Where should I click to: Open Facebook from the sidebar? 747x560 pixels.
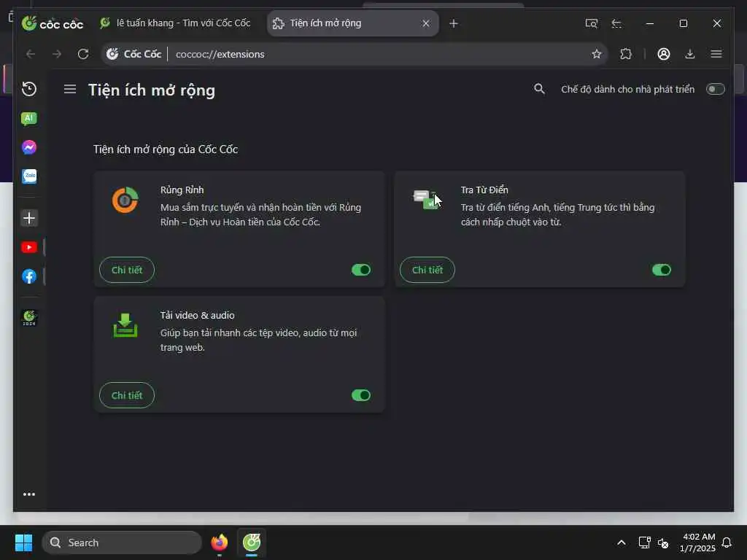tap(29, 276)
